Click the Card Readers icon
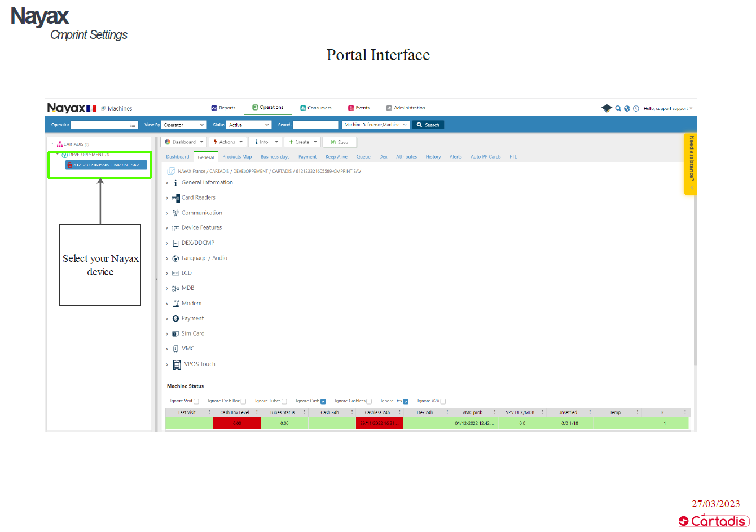The height and width of the screenshot is (532, 756). (175, 198)
